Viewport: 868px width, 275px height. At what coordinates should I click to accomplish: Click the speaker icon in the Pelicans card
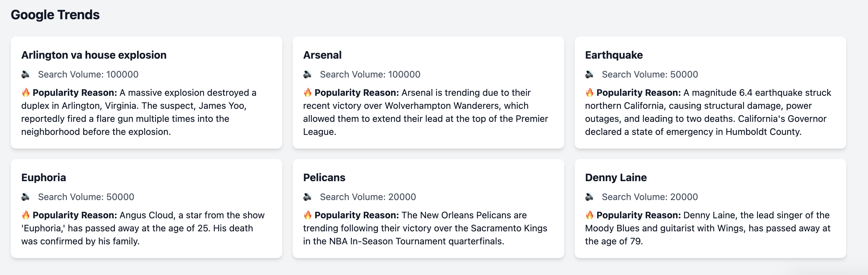click(307, 197)
